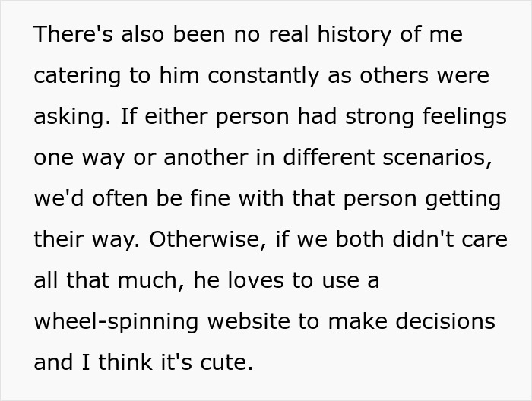
Task: Click the phrase 'their way.'
Action: (86, 240)
